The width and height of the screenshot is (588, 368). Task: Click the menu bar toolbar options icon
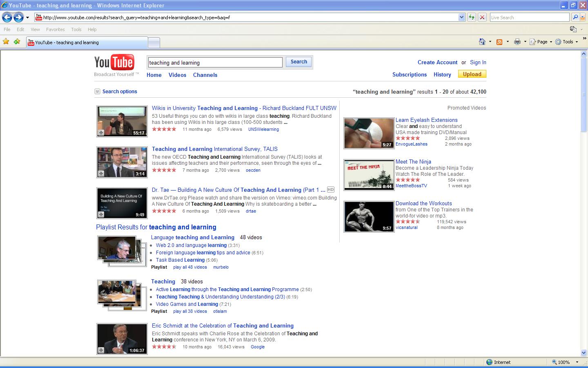573,29
